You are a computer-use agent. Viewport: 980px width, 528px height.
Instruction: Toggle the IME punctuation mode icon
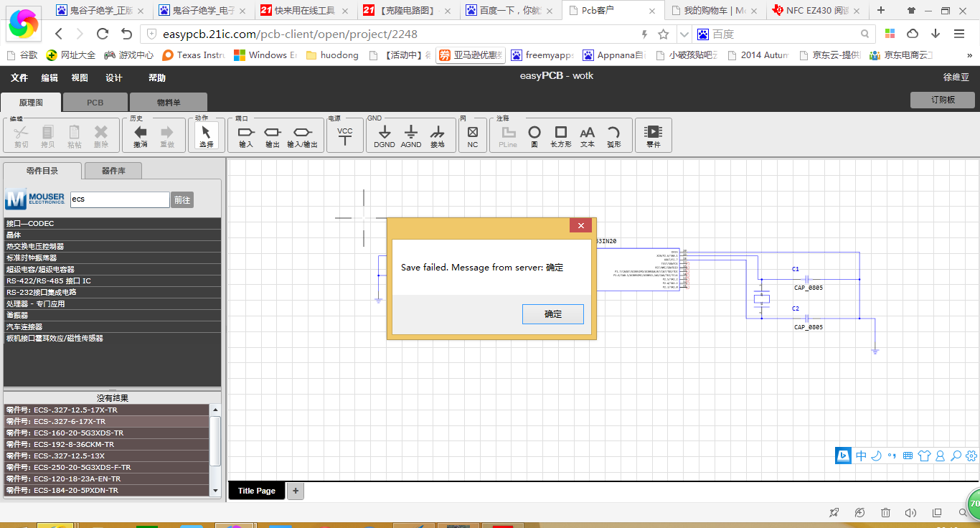tap(892, 456)
